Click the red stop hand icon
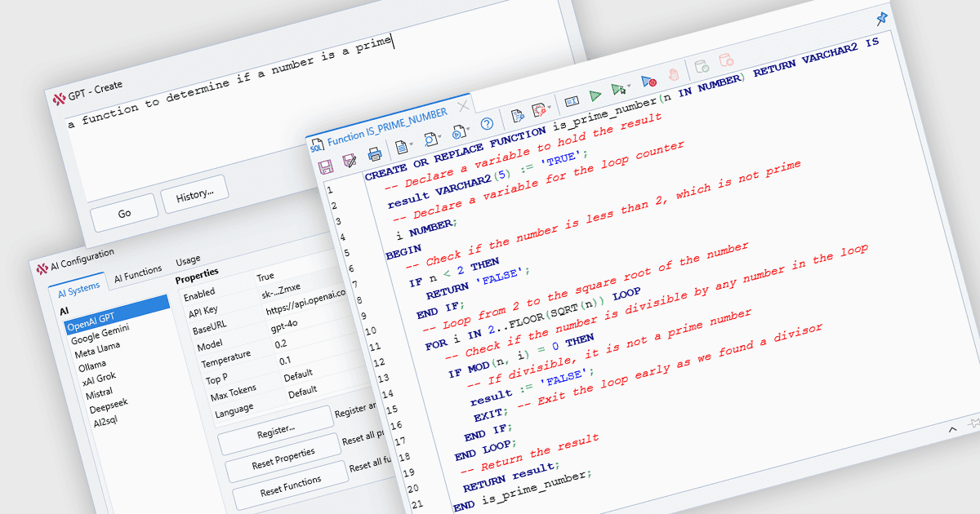 click(673, 74)
